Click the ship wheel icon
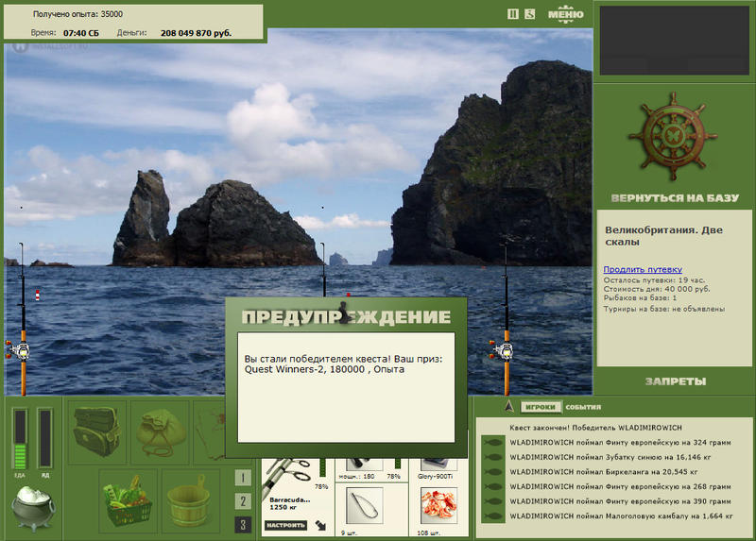 [x=674, y=137]
